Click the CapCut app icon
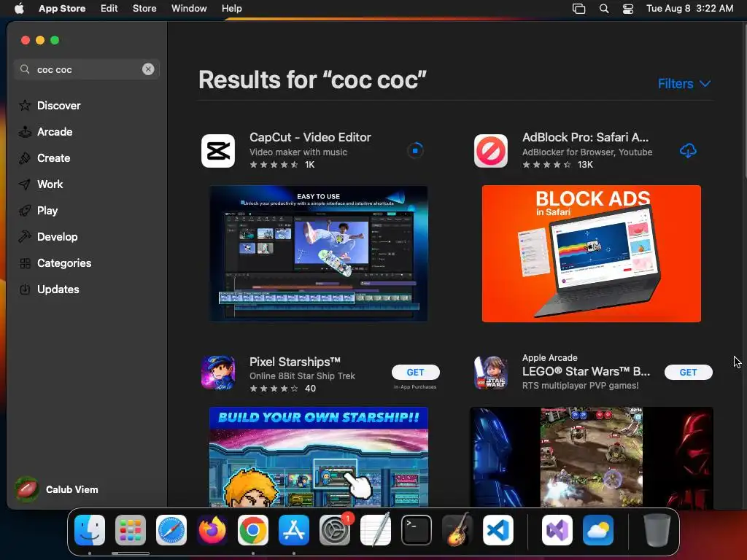Screen dimensions: 747x560 pyautogui.click(x=218, y=151)
